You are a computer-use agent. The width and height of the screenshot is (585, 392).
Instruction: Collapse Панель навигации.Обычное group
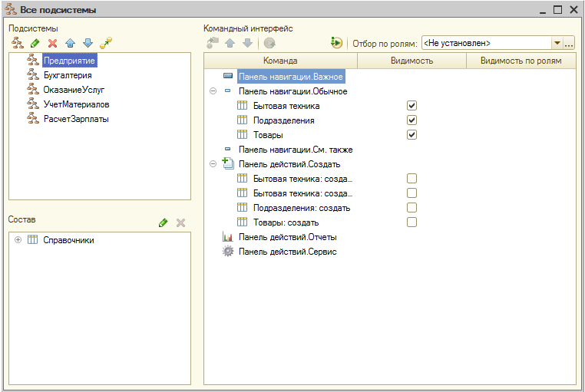pos(213,91)
